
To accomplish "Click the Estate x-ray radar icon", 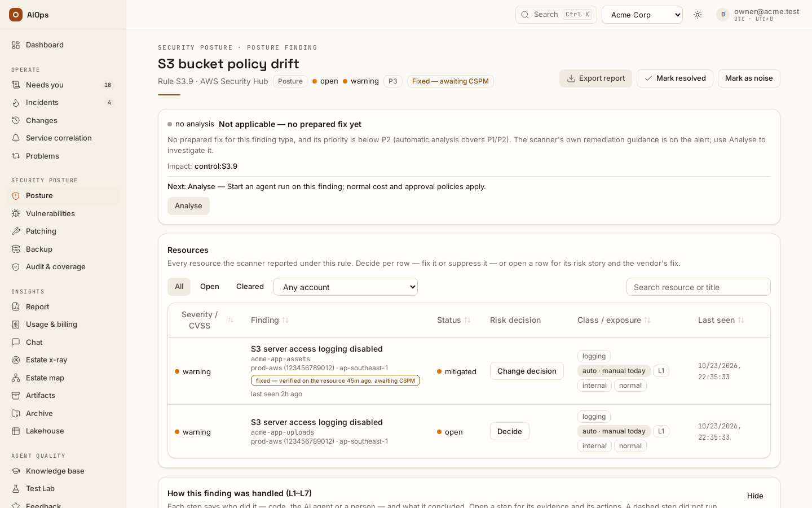I will [16, 360].
